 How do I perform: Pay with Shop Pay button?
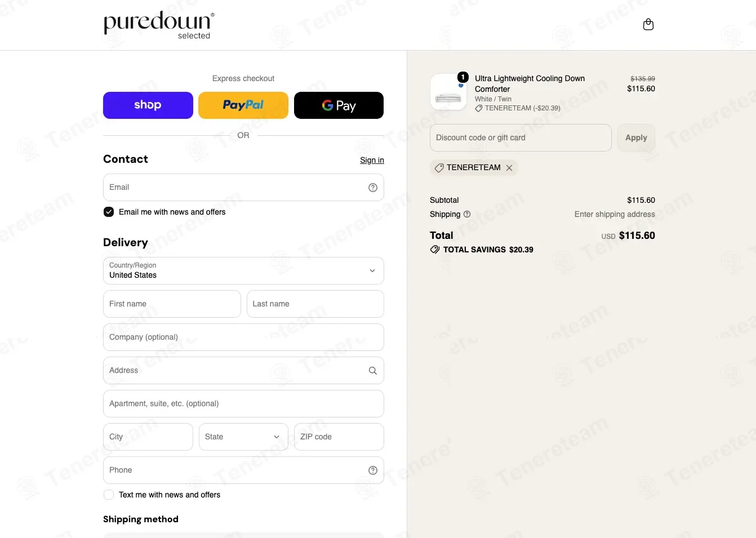tap(148, 105)
